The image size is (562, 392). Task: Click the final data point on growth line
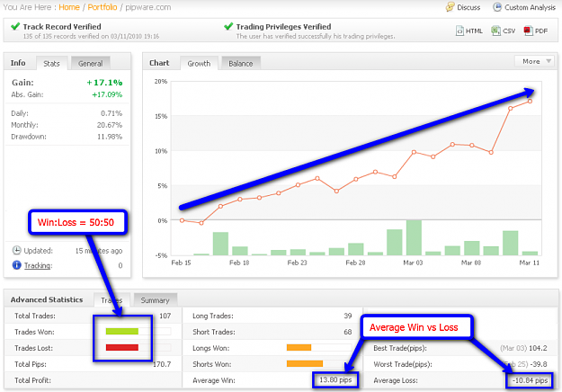pyautogui.click(x=530, y=102)
